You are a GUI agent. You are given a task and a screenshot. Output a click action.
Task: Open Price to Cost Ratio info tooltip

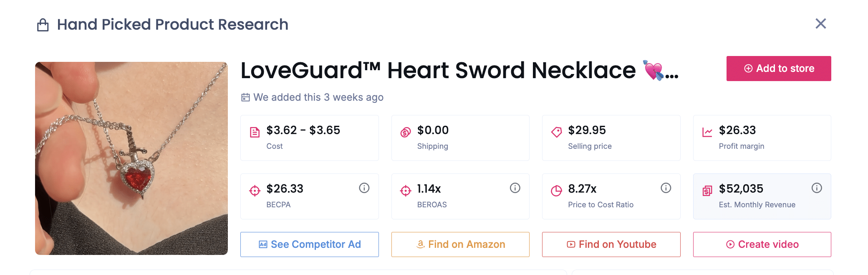(x=666, y=188)
